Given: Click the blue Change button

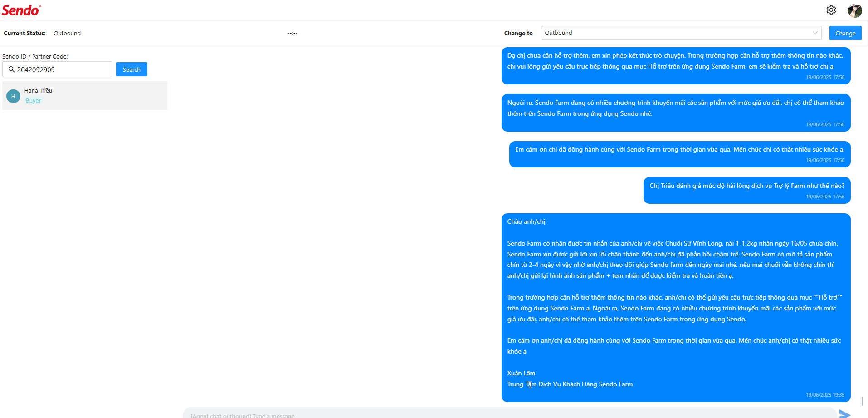Looking at the screenshot, I should point(845,33).
